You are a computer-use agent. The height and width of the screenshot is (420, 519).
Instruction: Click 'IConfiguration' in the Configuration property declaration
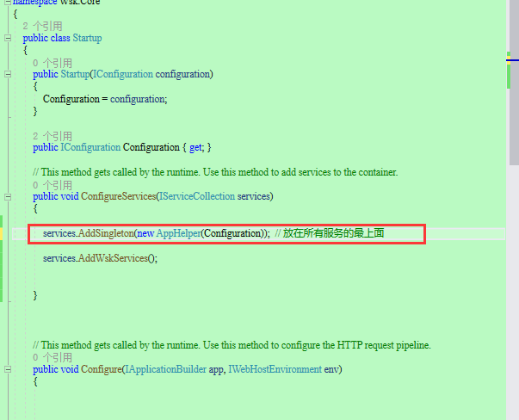pyautogui.click(x=90, y=147)
